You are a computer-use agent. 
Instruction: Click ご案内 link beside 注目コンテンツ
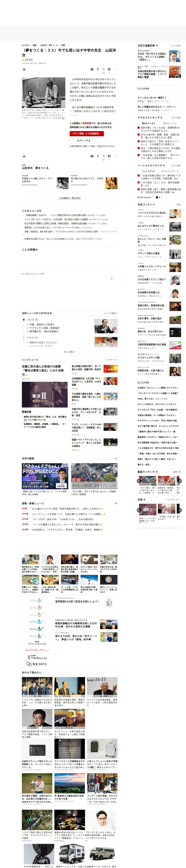coord(178,205)
